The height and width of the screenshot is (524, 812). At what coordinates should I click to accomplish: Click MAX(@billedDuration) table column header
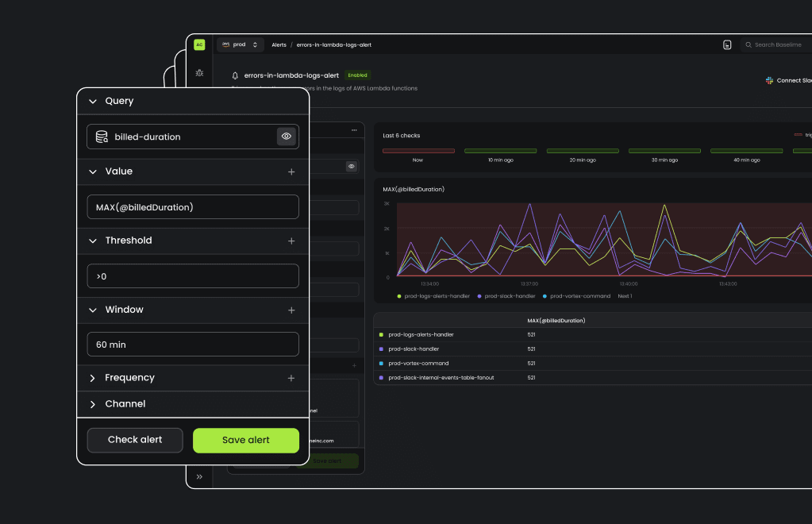pyautogui.click(x=556, y=321)
